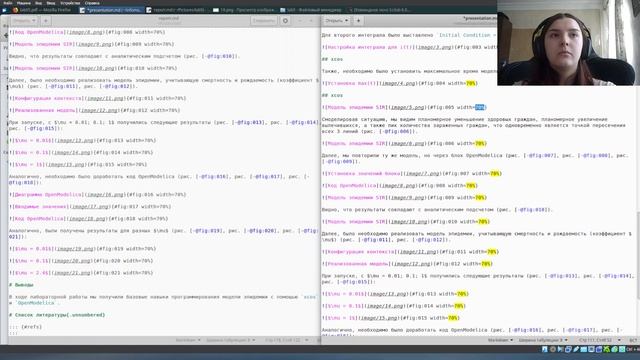Image resolution: width=640 pixels, height=360 pixels.
Task: Click the VirtualBox USB status icon
Action: coord(576,349)
